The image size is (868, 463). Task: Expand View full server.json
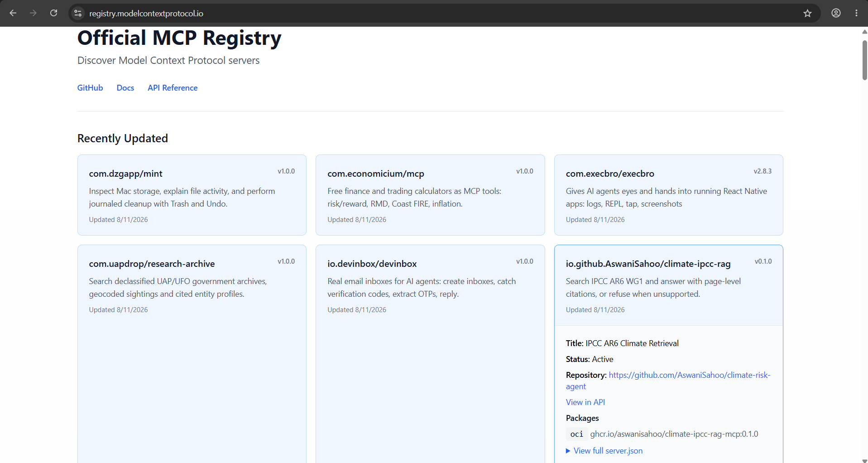(604, 451)
